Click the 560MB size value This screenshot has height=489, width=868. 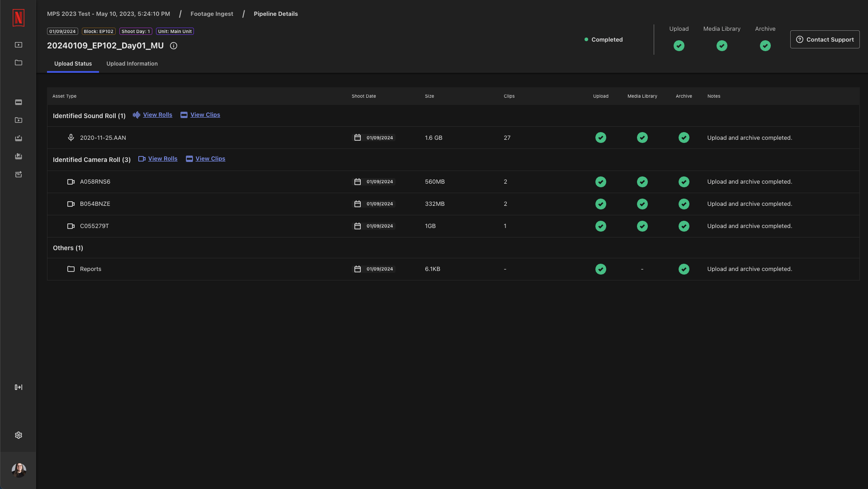coord(435,182)
